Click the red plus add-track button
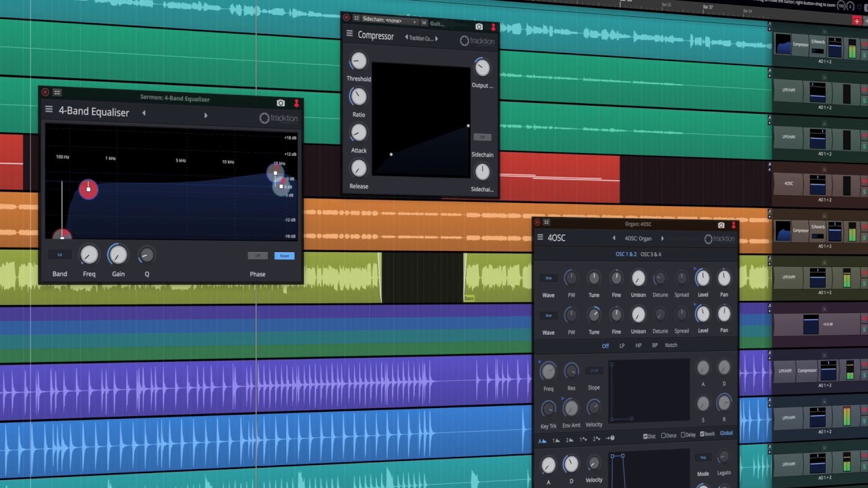The image size is (868, 488). [856, 21]
